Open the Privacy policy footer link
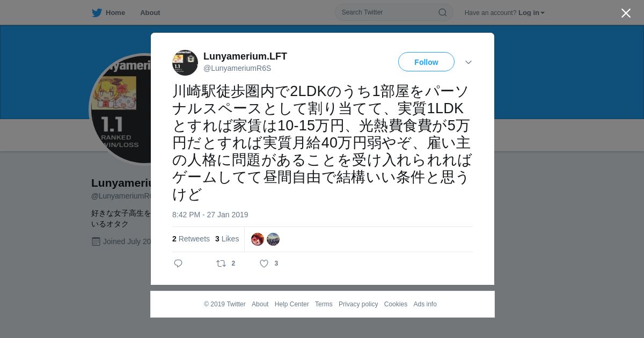The image size is (644, 338). (x=358, y=304)
